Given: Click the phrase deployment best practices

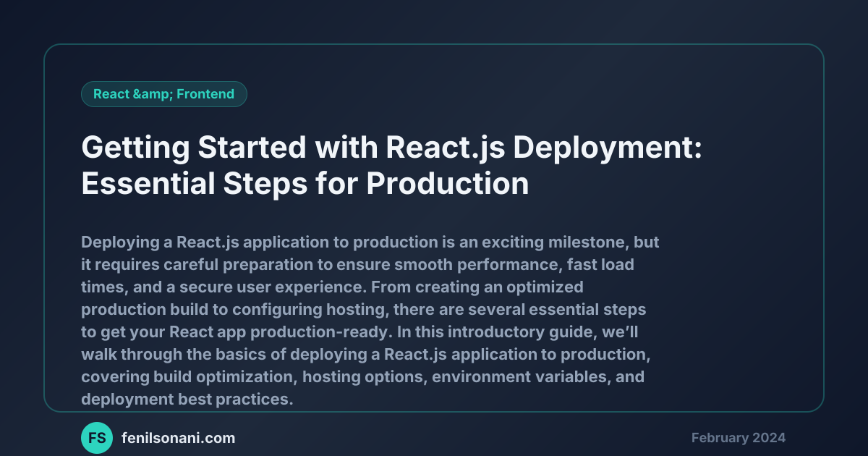Looking at the screenshot, I should [184, 400].
